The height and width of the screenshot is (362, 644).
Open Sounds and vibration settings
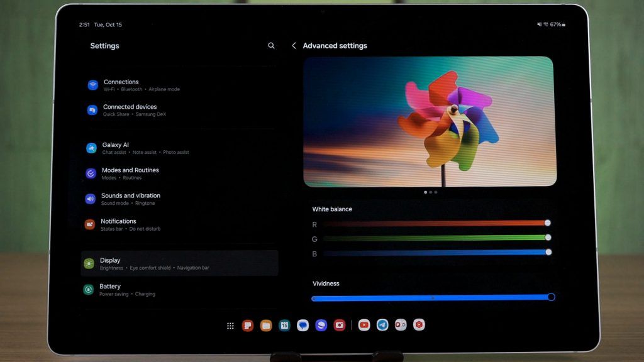pos(180,199)
